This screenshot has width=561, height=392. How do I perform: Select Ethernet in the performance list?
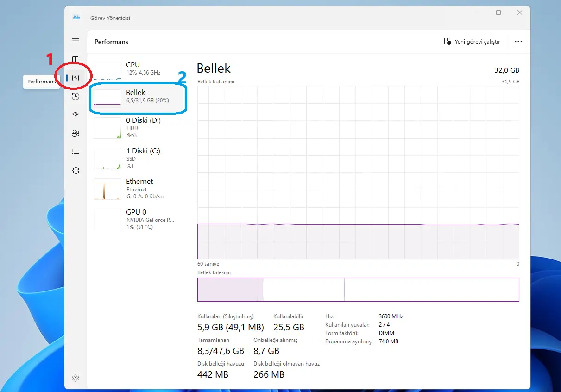[x=139, y=189]
